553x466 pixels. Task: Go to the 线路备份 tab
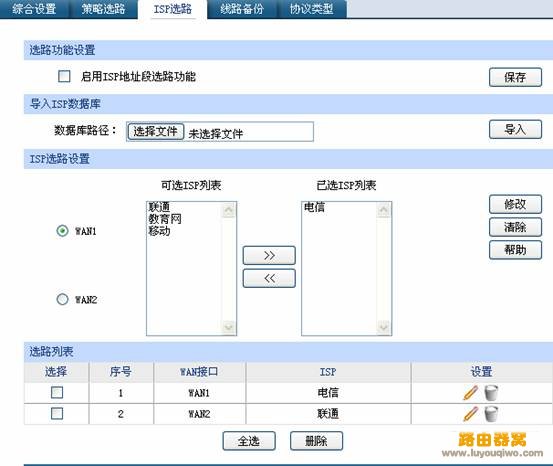(242, 9)
